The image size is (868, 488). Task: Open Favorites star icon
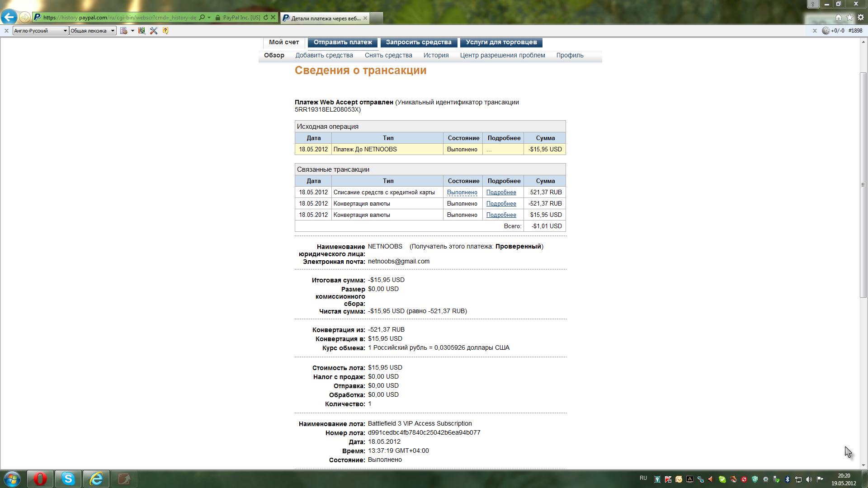850,18
